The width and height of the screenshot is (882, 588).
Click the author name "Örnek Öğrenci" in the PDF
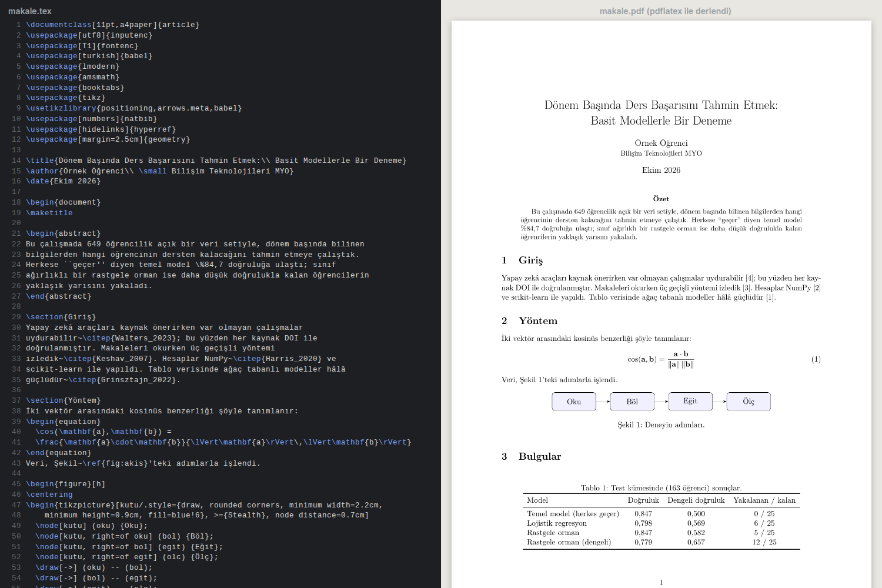coord(661,143)
